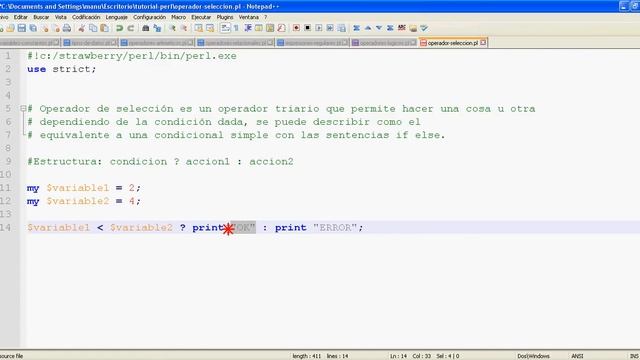640x360 pixels.
Task: Open the Buscar menu
Action: click(x=41, y=17)
